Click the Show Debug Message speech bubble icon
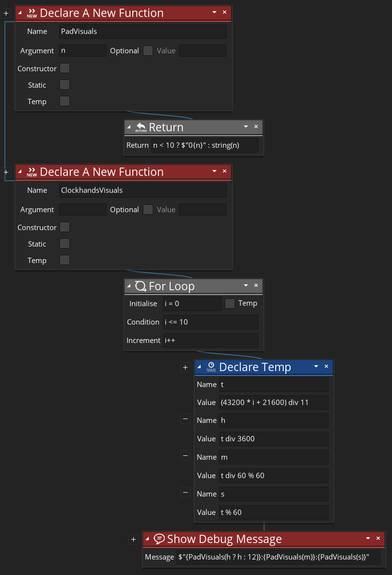Image resolution: width=392 pixels, height=575 pixels. coord(159,539)
